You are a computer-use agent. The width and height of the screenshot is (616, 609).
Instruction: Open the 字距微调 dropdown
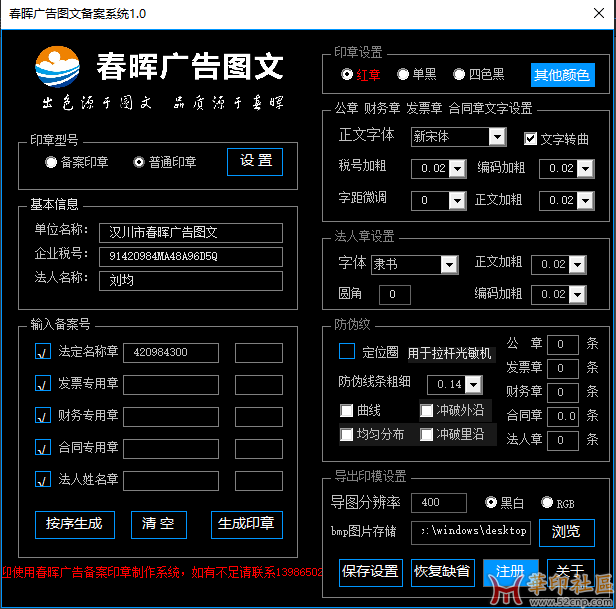(x=457, y=201)
